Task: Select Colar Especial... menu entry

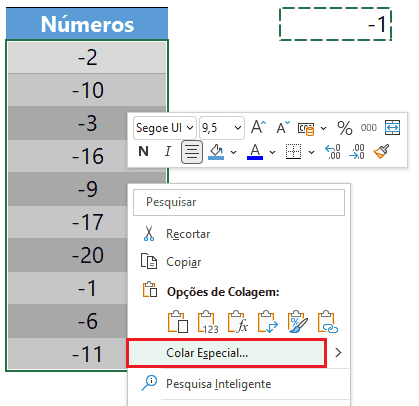Action: click(227, 353)
